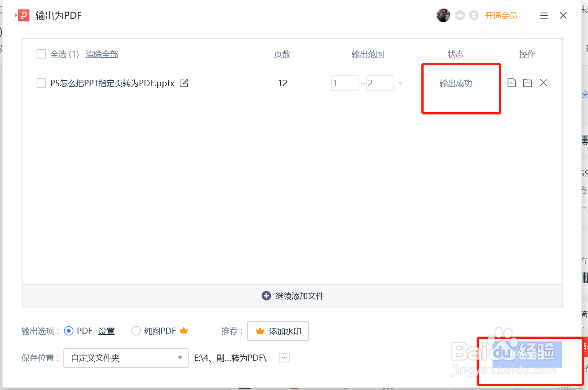Open the hamburger menu icon
The width and height of the screenshot is (588, 390).
(x=544, y=16)
